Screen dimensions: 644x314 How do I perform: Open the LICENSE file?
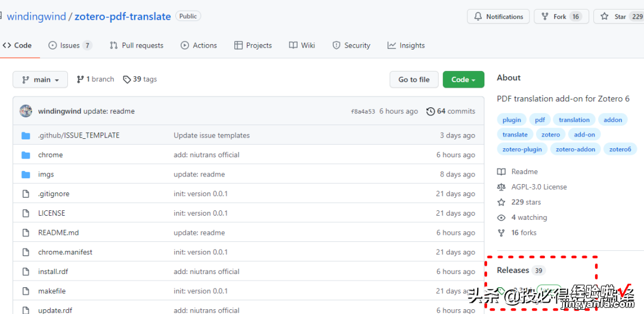click(52, 213)
